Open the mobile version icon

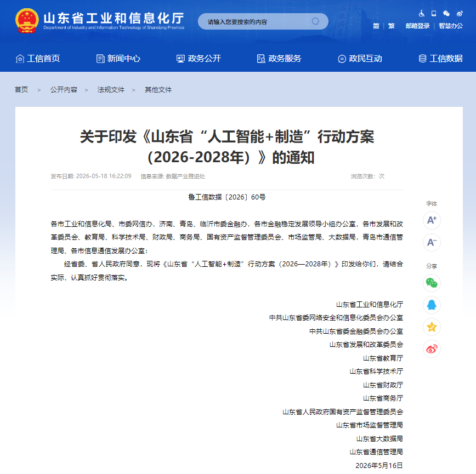(434, 13)
